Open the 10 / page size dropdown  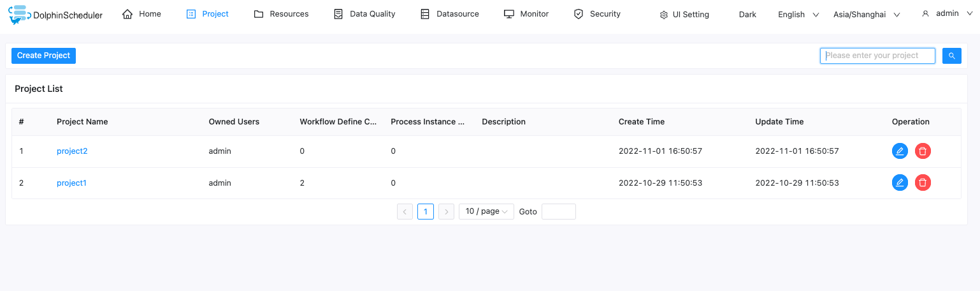point(486,211)
